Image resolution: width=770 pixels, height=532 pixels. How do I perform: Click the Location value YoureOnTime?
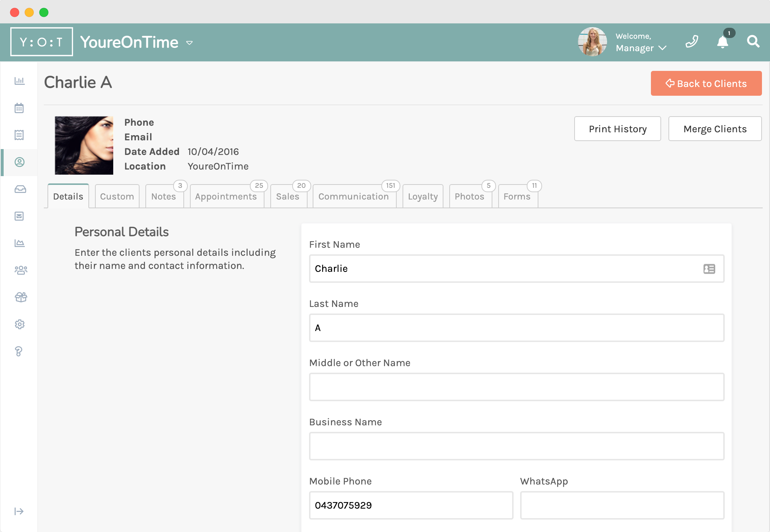pos(218,166)
